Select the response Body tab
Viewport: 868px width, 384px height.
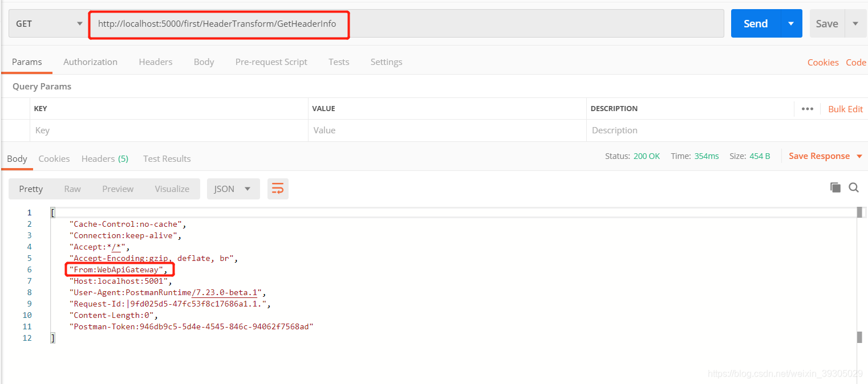point(17,158)
